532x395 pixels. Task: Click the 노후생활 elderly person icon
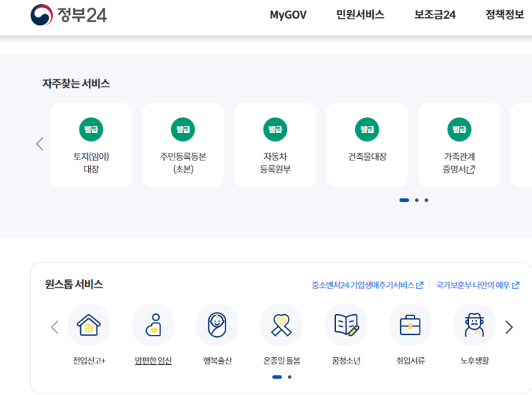(x=474, y=325)
